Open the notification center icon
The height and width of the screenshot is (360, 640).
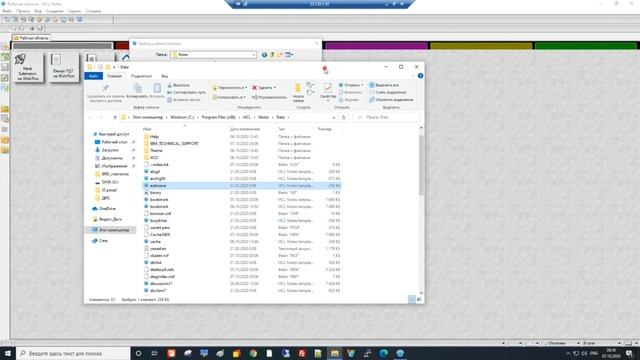pyautogui.click(x=629, y=353)
